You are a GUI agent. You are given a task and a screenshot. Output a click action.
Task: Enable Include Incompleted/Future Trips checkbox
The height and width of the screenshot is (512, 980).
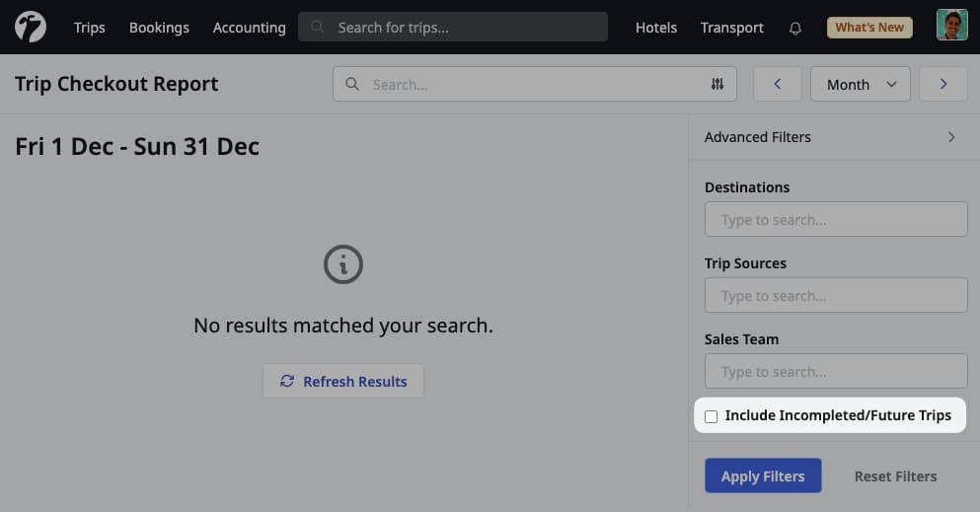pos(712,416)
